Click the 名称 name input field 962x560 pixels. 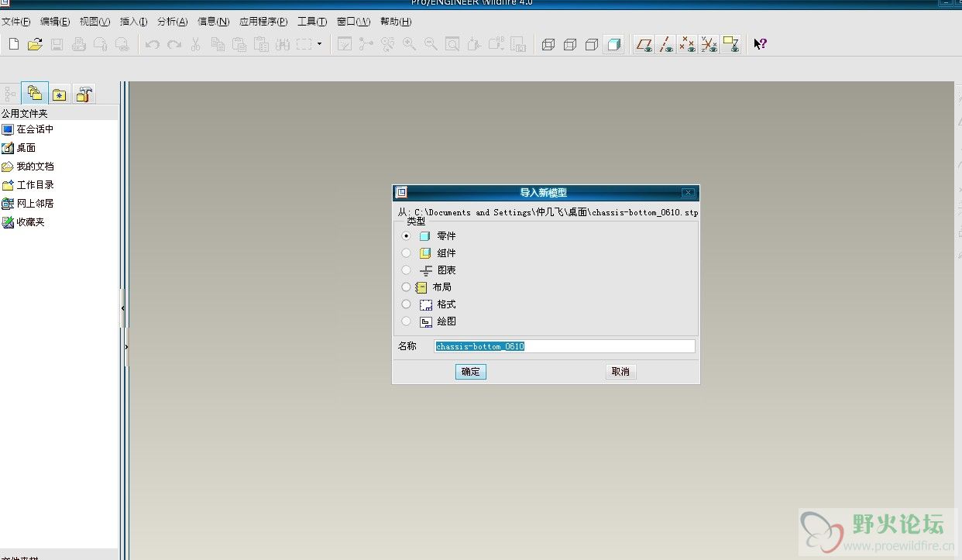[x=565, y=346]
